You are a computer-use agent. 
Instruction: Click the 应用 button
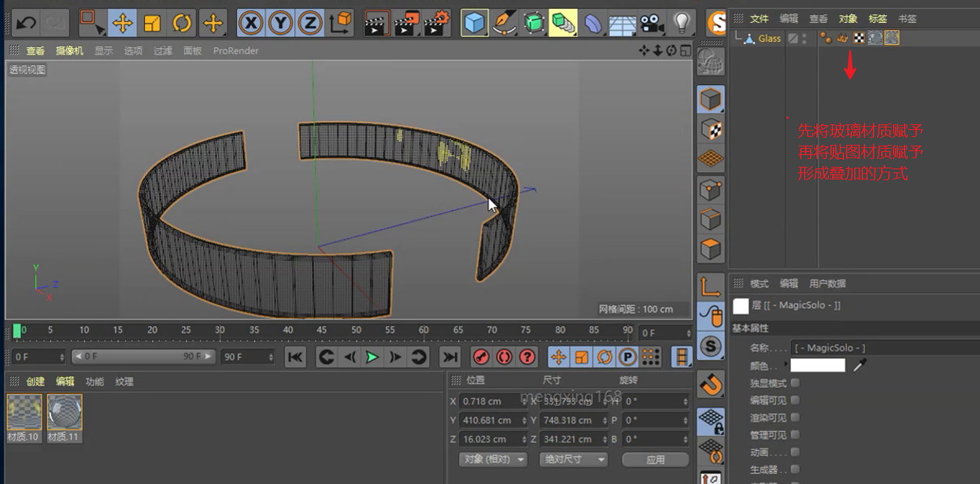pyautogui.click(x=655, y=460)
